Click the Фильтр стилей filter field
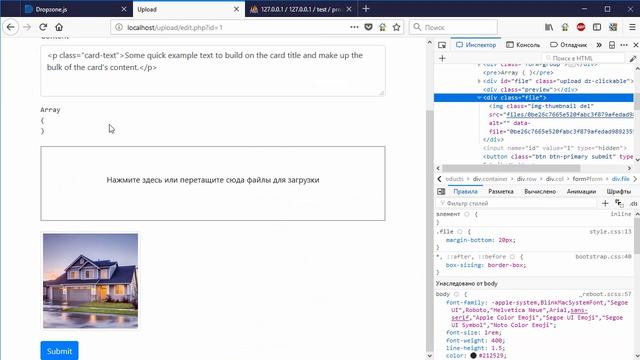640x360 pixels. click(517, 203)
